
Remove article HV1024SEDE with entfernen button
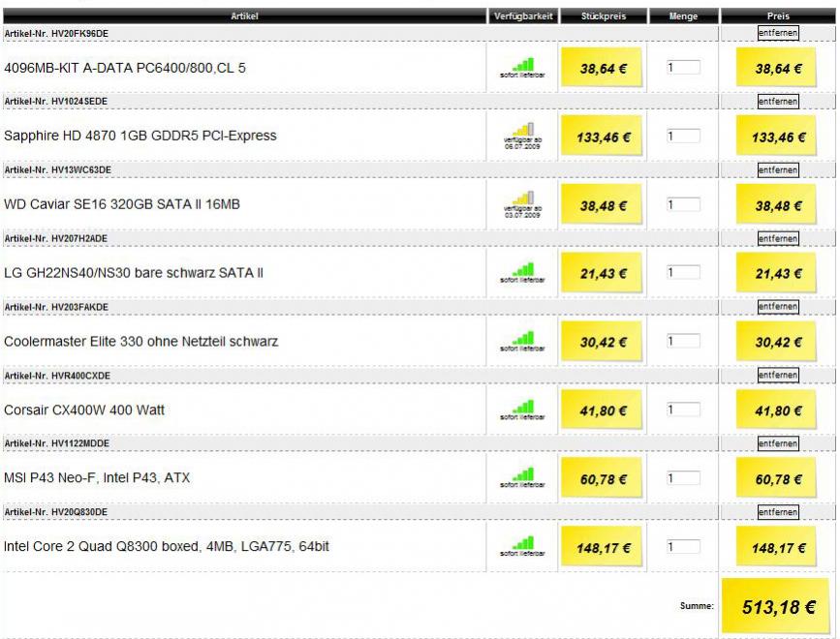point(778,101)
